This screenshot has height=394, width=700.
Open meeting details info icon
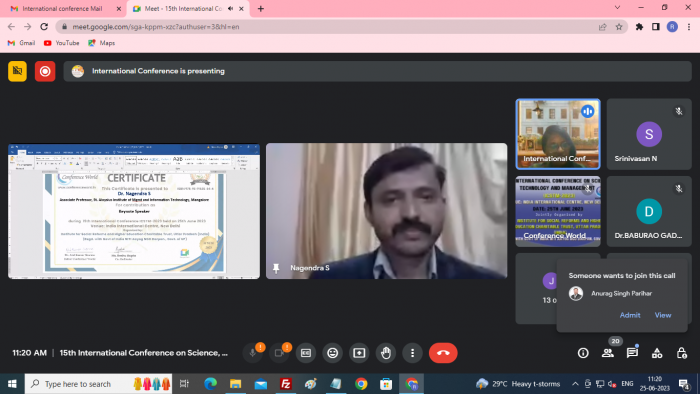coord(583,353)
